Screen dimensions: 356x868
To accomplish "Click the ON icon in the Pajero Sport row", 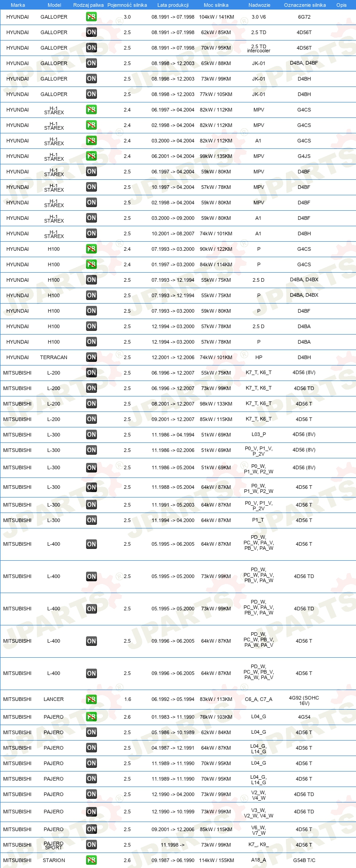I will (92, 845).
